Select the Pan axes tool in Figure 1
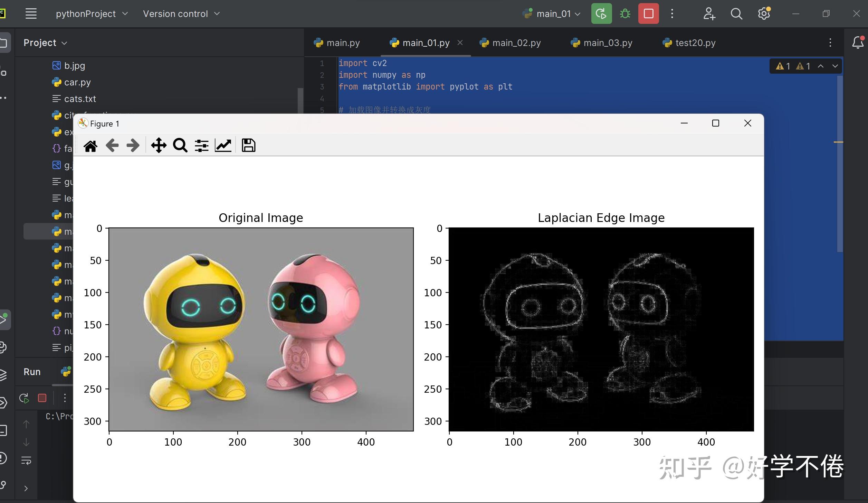868x503 pixels. pos(159,146)
